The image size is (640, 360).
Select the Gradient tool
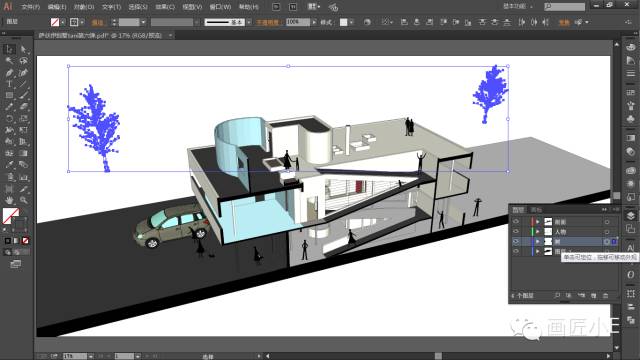[x=24, y=153]
